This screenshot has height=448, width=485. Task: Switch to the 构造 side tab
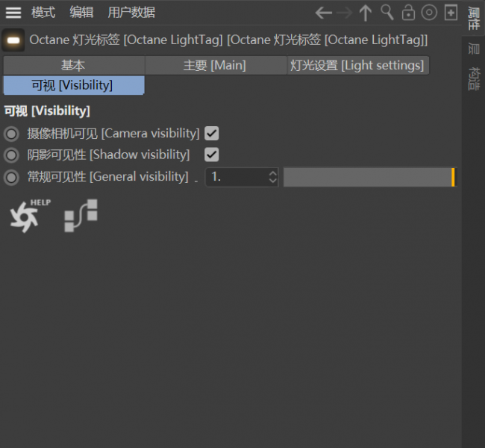[x=474, y=78]
